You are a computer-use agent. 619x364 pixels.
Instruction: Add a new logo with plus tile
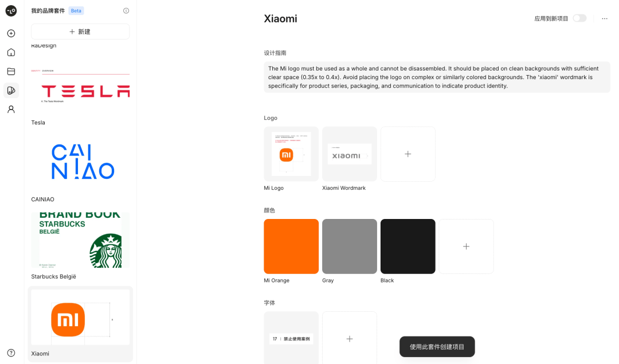[408, 154]
